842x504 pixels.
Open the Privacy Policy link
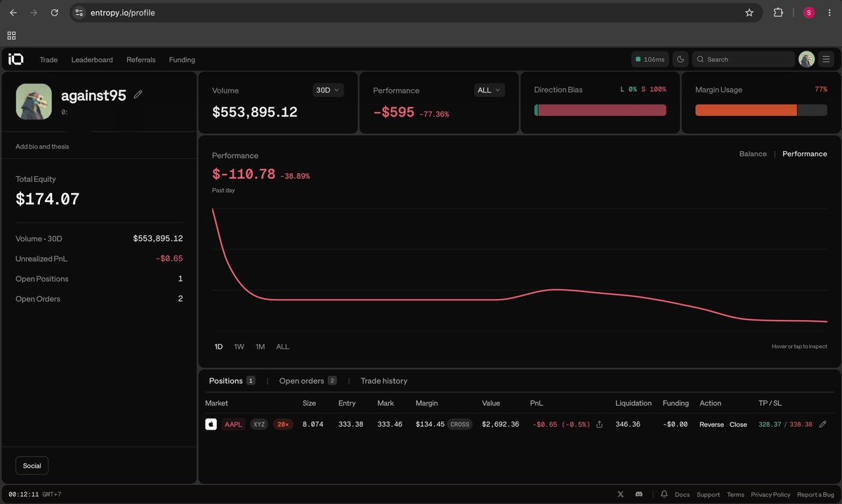tap(770, 494)
